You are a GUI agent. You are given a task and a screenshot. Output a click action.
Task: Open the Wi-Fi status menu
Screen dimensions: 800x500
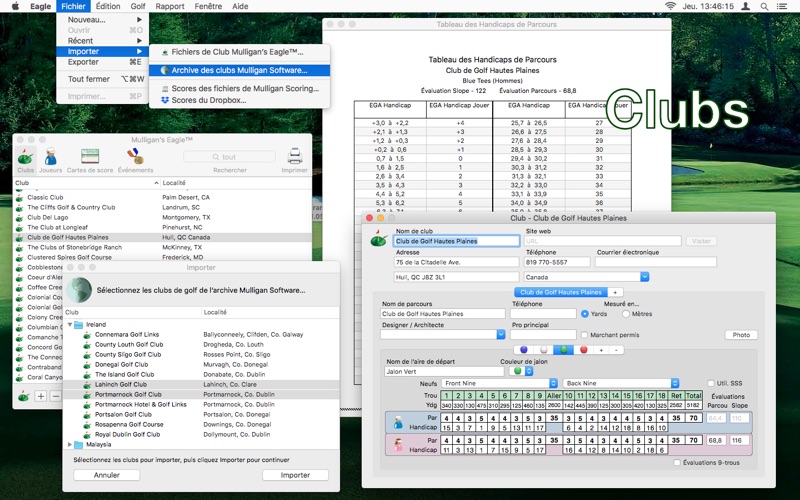670,6
